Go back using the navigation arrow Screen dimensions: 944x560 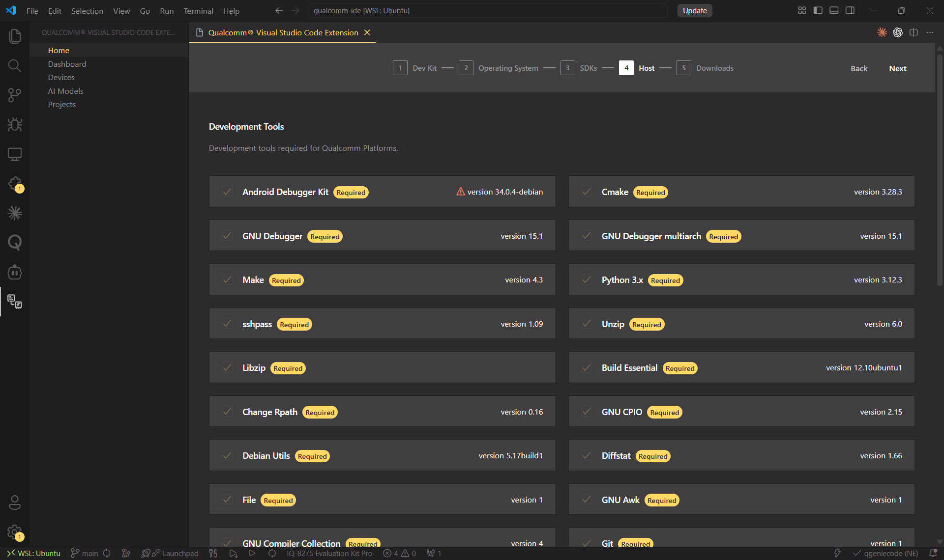[x=279, y=10]
